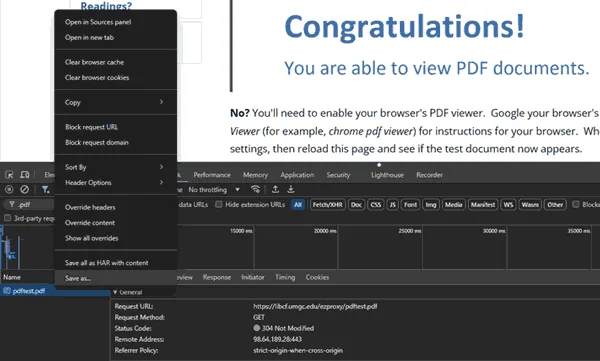Switch to the Memory tab

pyautogui.click(x=255, y=175)
